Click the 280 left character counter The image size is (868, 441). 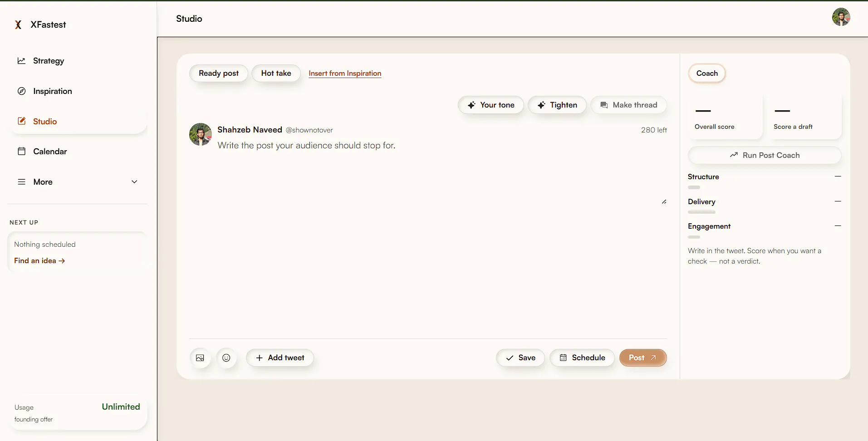pos(654,130)
